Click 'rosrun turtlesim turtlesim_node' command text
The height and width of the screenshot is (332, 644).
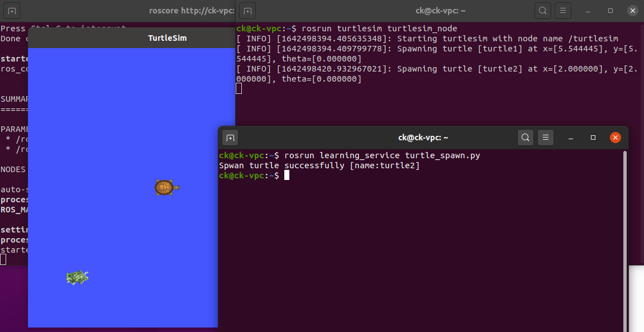tap(379, 29)
